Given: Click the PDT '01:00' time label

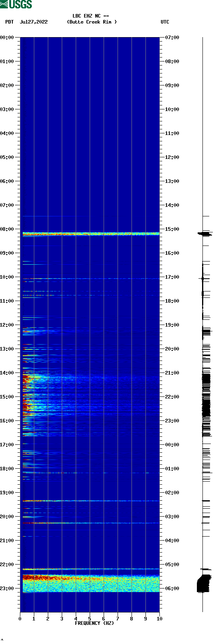Looking at the screenshot, I should pyautogui.click(x=7, y=61).
